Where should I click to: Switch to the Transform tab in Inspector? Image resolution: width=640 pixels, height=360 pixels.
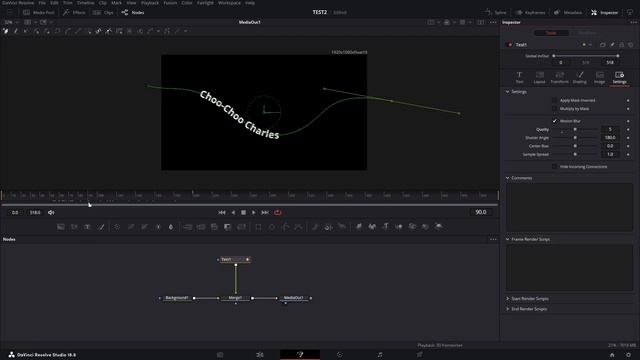(x=559, y=77)
